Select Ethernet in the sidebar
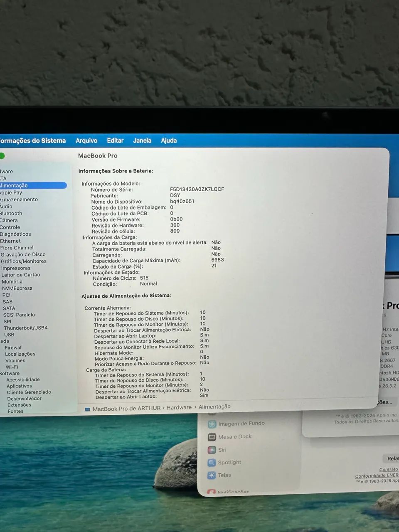Viewport: 399px width, 532px height. pyautogui.click(x=10, y=241)
